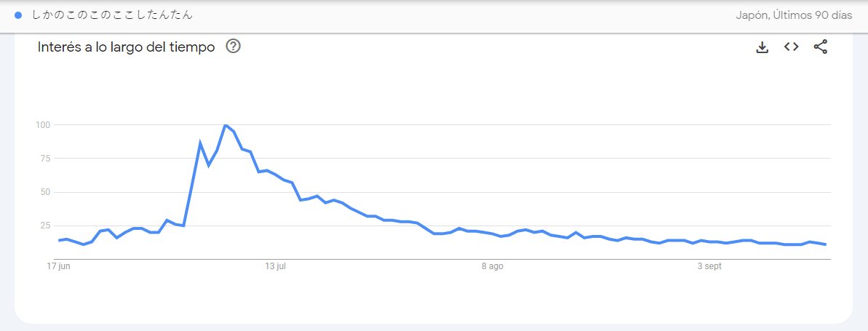Click 'Japón, Últimos 90 días' text
The width and height of the screenshot is (868, 331).
(x=794, y=15)
